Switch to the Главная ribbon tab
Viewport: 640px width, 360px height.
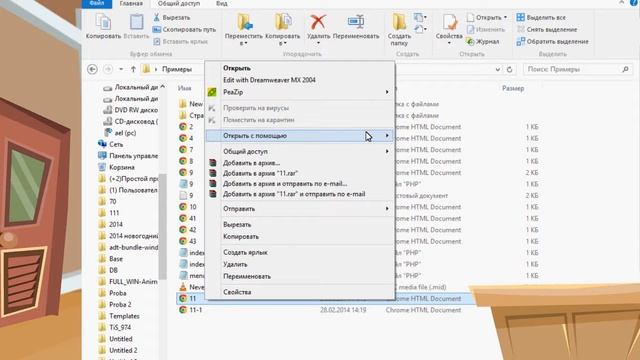click(x=131, y=3)
